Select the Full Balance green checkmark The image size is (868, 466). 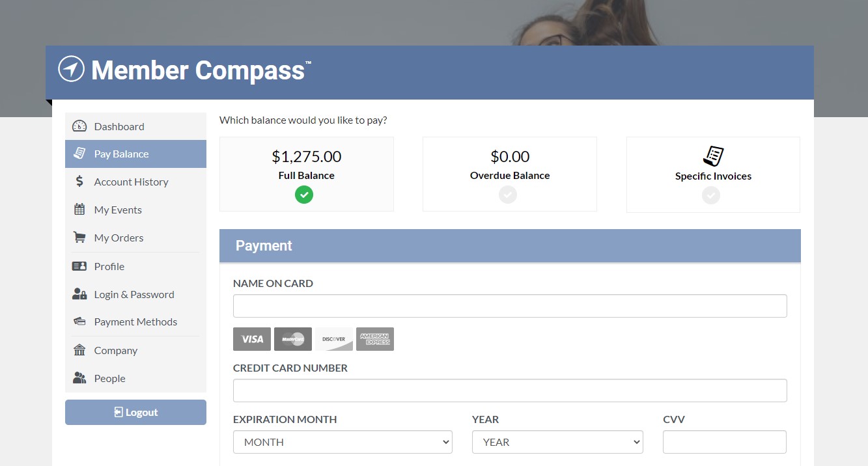[x=304, y=194]
